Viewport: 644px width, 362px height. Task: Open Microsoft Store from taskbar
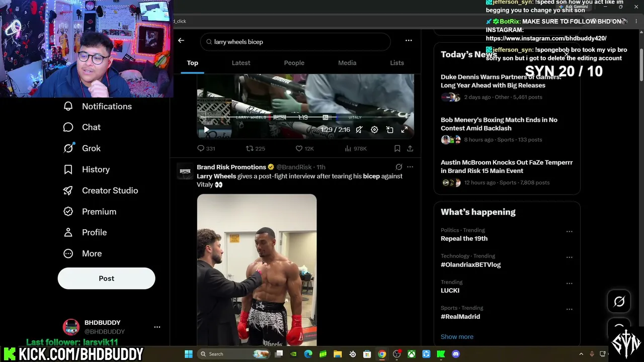tap(367, 354)
